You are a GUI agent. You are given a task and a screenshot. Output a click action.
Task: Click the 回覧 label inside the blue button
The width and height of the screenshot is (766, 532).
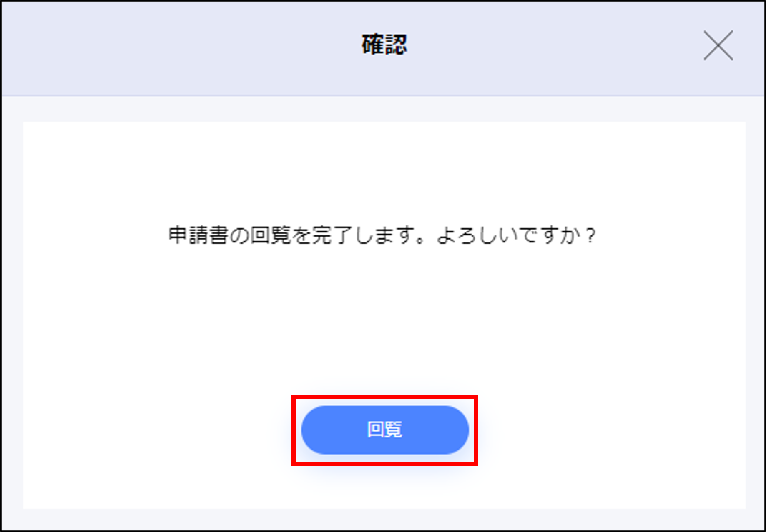(384, 430)
